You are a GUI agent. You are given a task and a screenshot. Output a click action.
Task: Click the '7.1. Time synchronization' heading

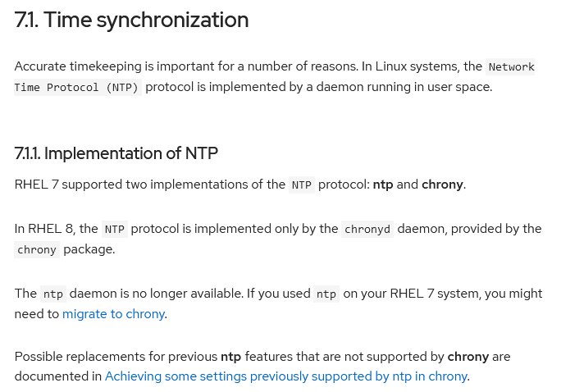point(131,20)
